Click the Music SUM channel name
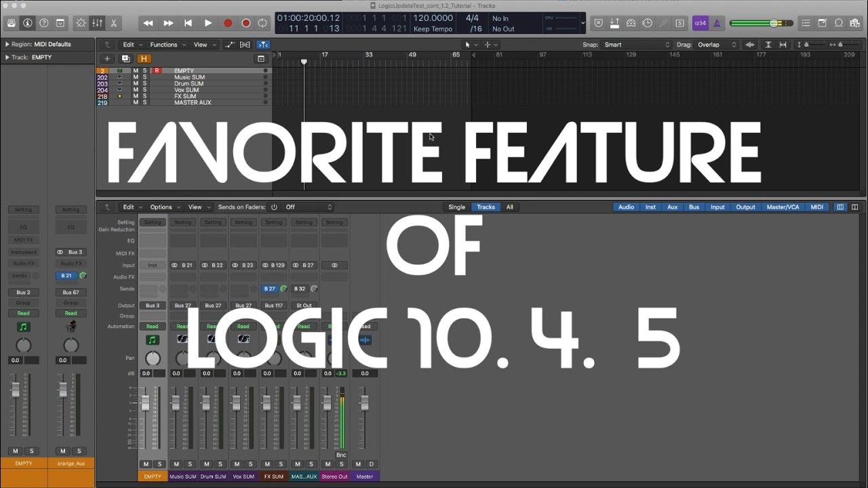This screenshot has height=488, width=868. [182, 476]
